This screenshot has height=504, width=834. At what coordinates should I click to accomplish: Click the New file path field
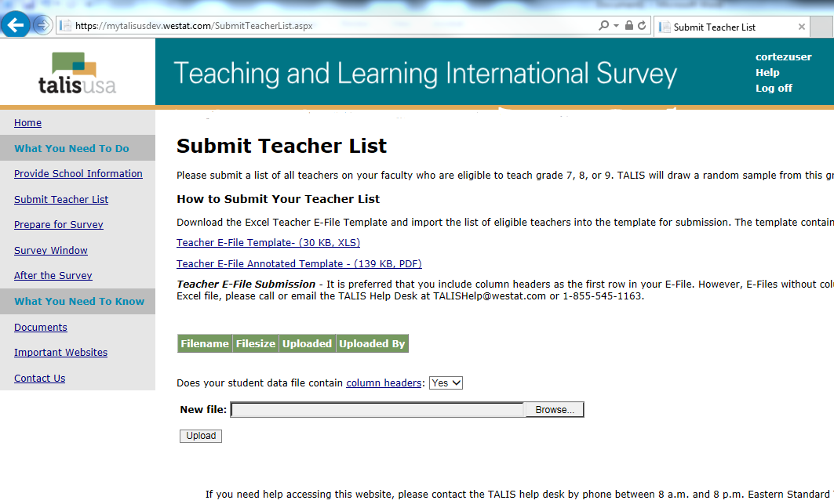pyautogui.click(x=377, y=410)
